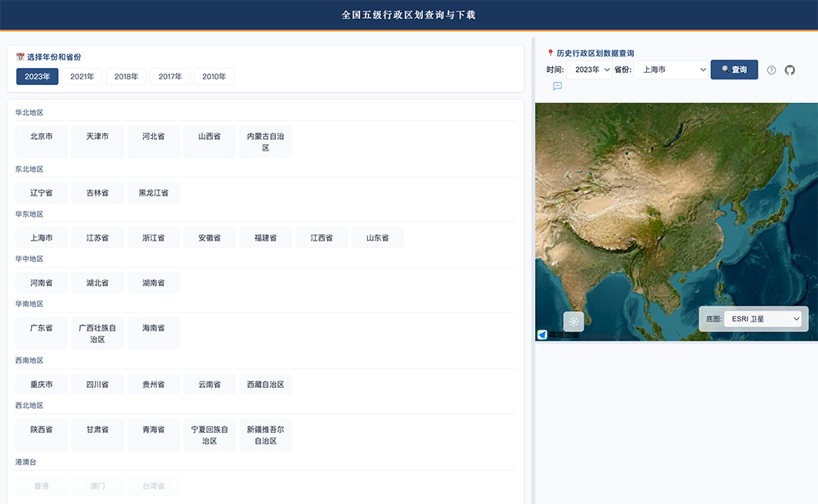This screenshot has width=818, height=504.
Task: Click the 高德地图 logo on map
Action: [x=560, y=335]
